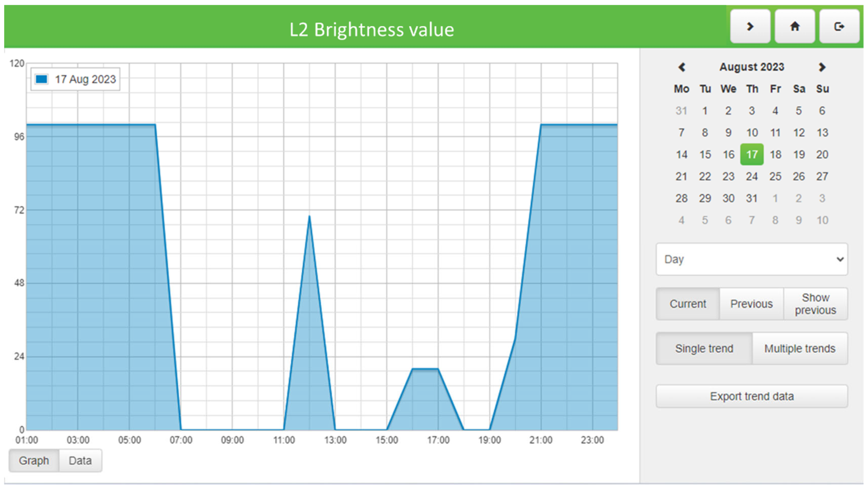The width and height of the screenshot is (868, 490).
Task: Pick August 24 on the calendar
Action: pyautogui.click(x=751, y=176)
